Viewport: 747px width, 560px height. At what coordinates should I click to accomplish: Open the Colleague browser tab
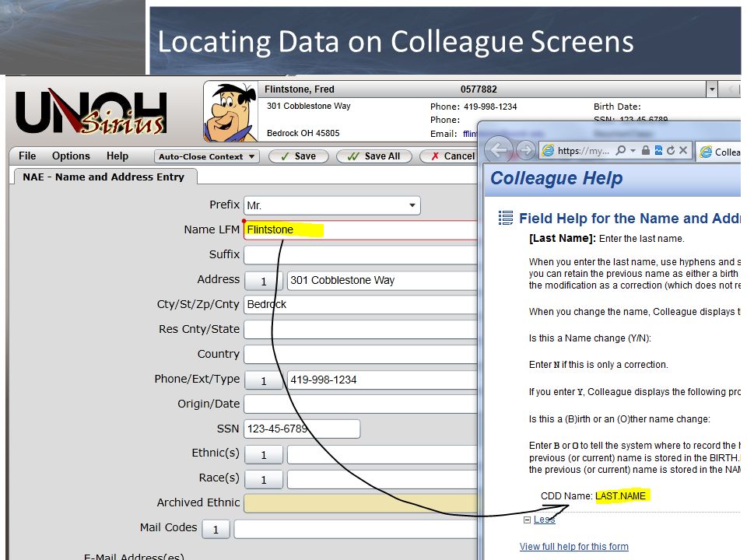point(719,152)
